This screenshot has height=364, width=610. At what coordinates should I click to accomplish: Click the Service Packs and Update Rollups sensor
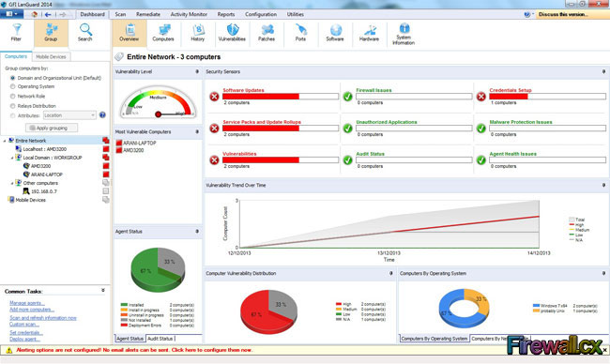pos(262,122)
